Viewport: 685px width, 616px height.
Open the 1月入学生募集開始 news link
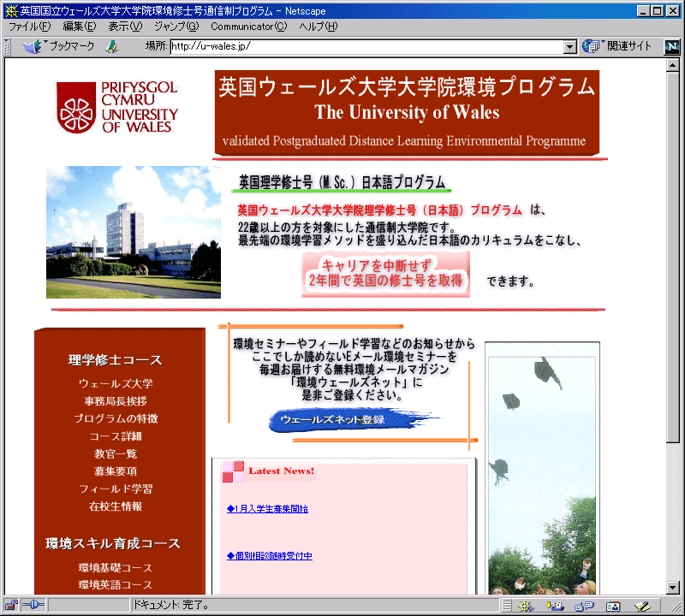[267, 509]
